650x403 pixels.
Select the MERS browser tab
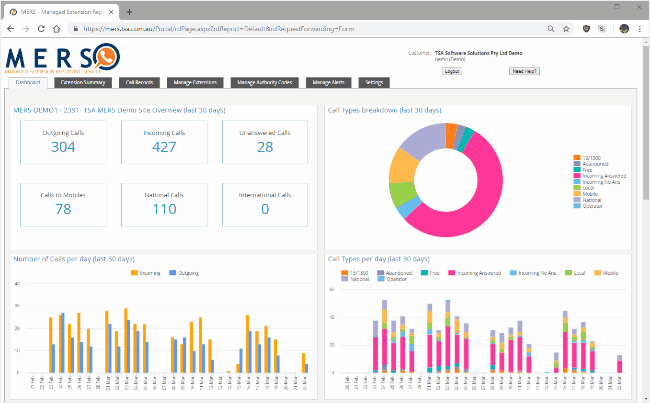pyautogui.click(x=61, y=12)
